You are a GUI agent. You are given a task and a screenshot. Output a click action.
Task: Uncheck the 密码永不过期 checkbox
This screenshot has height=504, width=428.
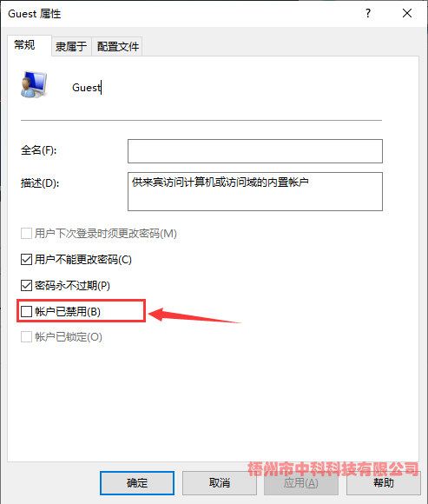(x=26, y=285)
